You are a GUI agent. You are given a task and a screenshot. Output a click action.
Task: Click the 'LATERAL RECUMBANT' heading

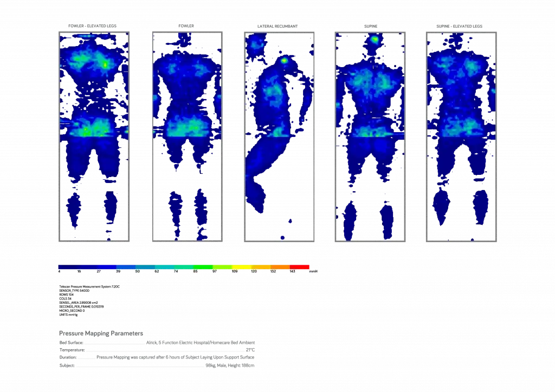pyautogui.click(x=277, y=26)
